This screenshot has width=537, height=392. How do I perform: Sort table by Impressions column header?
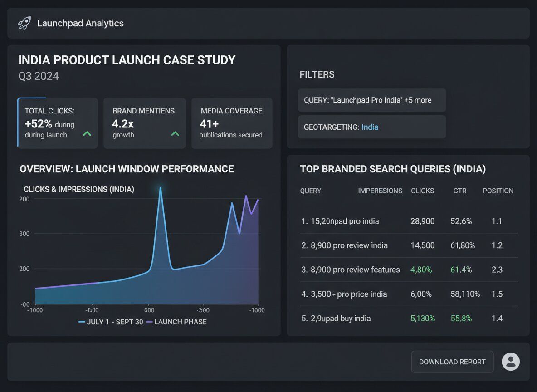(380, 191)
